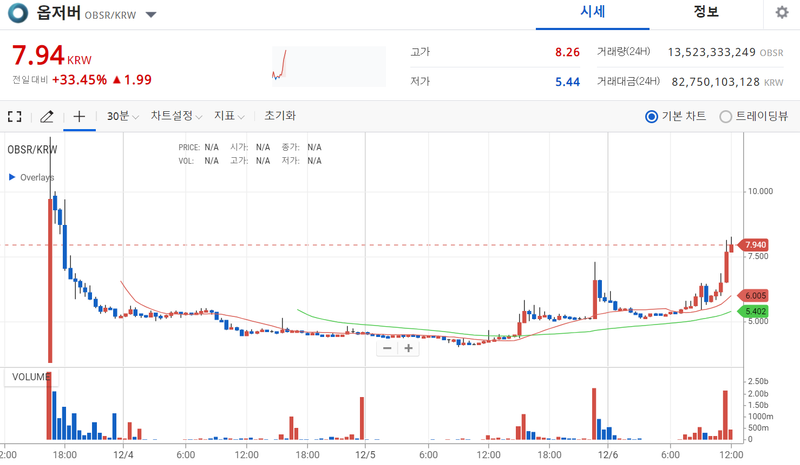
Task: Click the ▲1.99 price change amount
Action: click(132, 80)
